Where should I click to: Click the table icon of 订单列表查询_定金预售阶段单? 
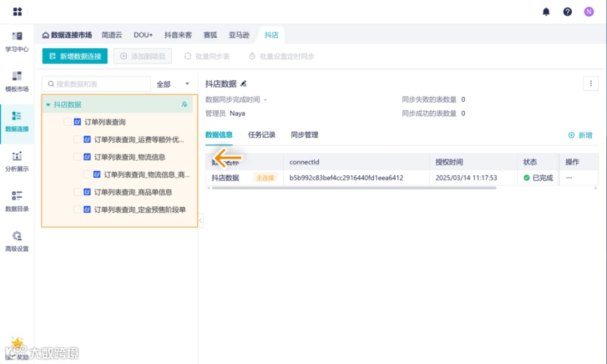87,210
